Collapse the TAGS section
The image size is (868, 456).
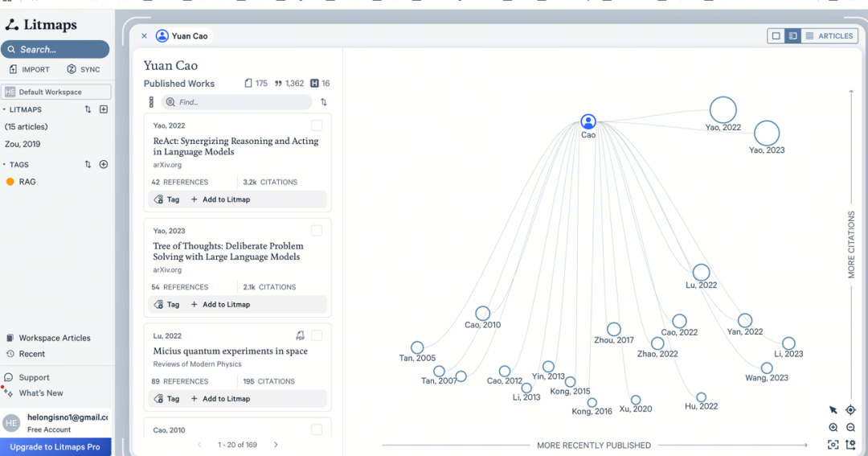click(x=4, y=165)
